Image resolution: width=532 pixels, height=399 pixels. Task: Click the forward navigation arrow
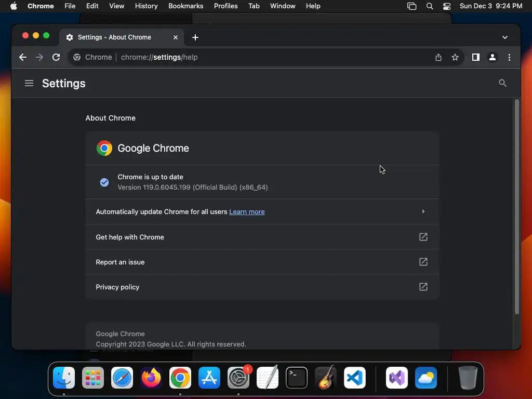[39, 57]
